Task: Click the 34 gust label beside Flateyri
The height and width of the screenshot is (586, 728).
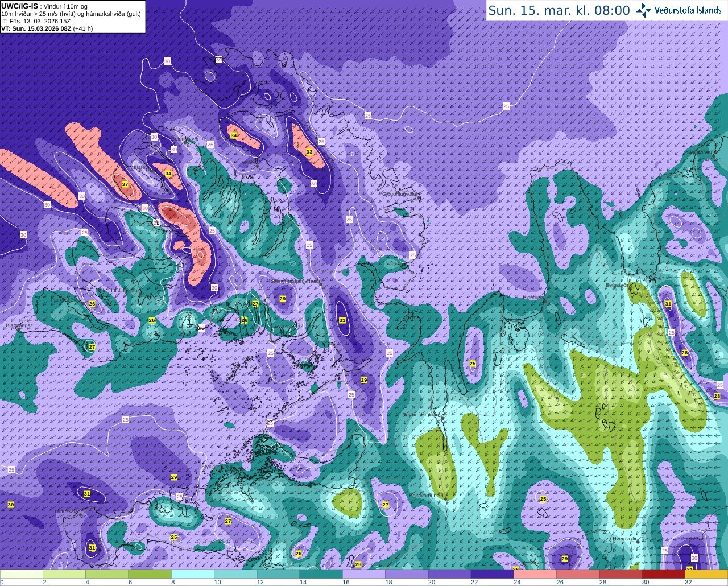Action: (x=168, y=173)
